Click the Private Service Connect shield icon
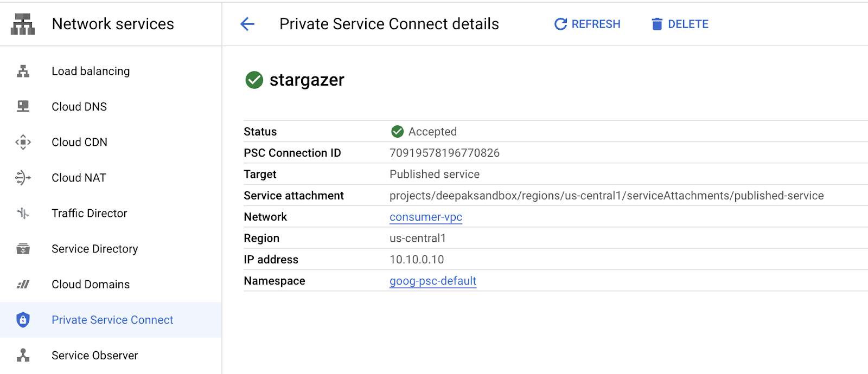Screen dimensions: 868x374 click(x=22, y=320)
